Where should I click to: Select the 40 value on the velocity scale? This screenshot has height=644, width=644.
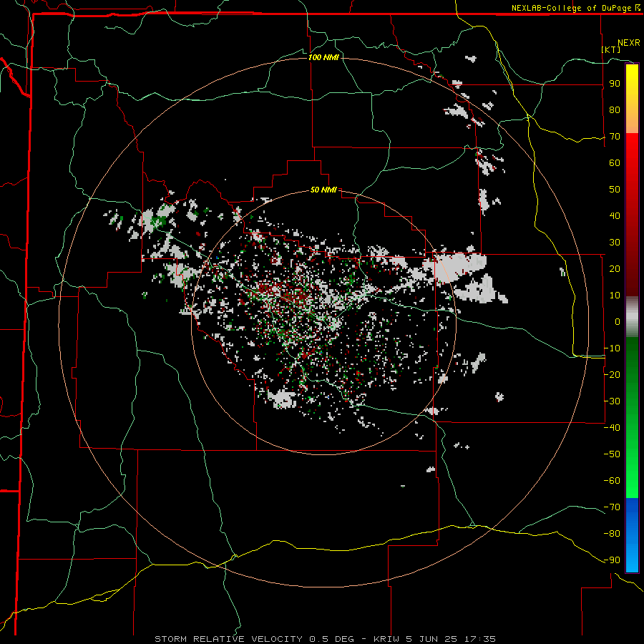pyautogui.click(x=615, y=216)
